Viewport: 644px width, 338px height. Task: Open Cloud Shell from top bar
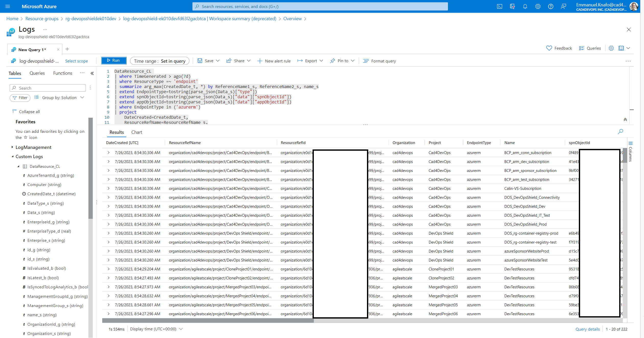pyautogui.click(x=499, y=6)
